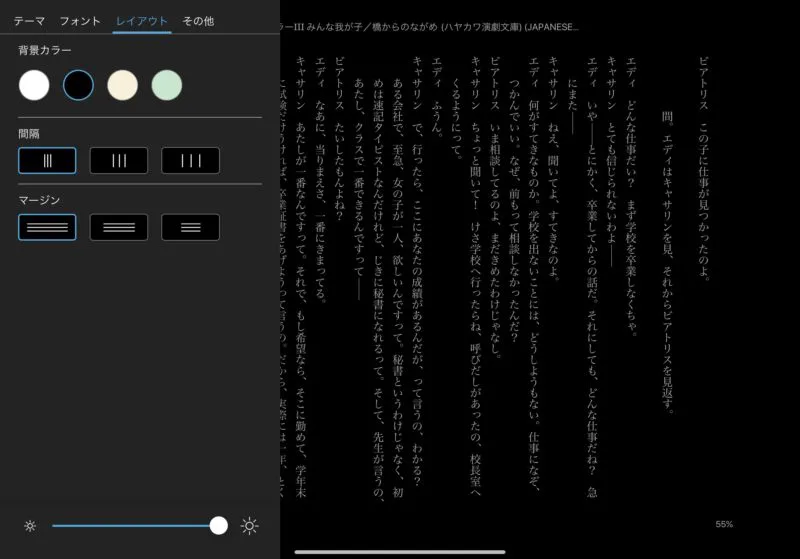The image size is (800, 559).
Task: Choose the black background color
Action: [x=79, y=85]
